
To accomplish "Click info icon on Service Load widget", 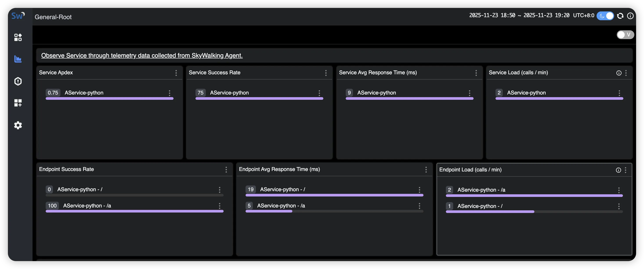I will tap(619, 73).
